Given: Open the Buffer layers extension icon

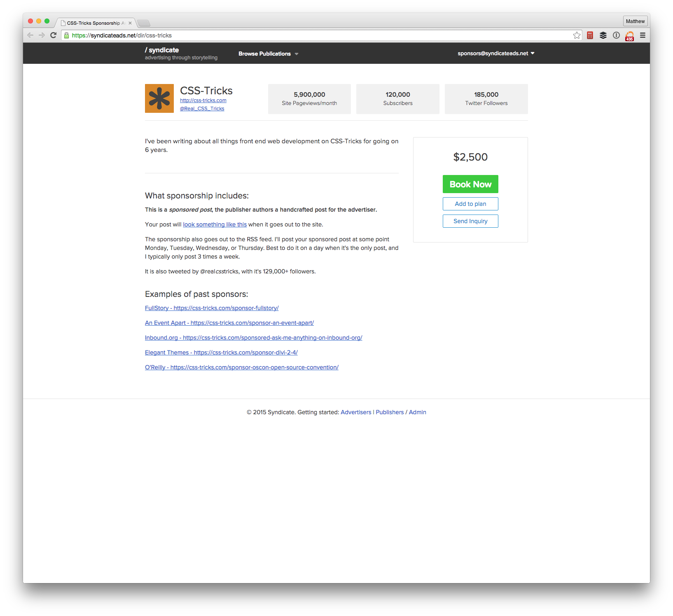Looking at the screenshot, I should click(x=603, y=35).
